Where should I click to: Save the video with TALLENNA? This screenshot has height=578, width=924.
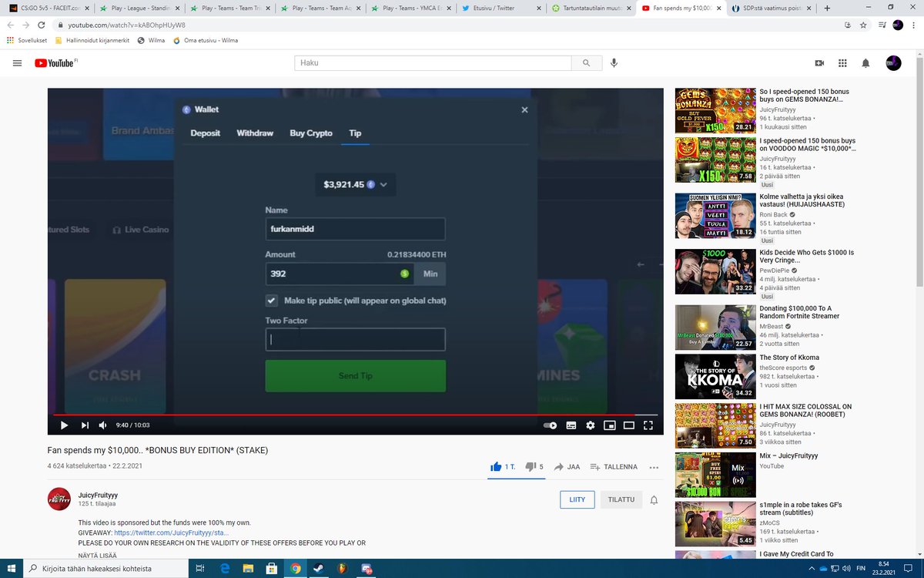[x=614, y=467]
